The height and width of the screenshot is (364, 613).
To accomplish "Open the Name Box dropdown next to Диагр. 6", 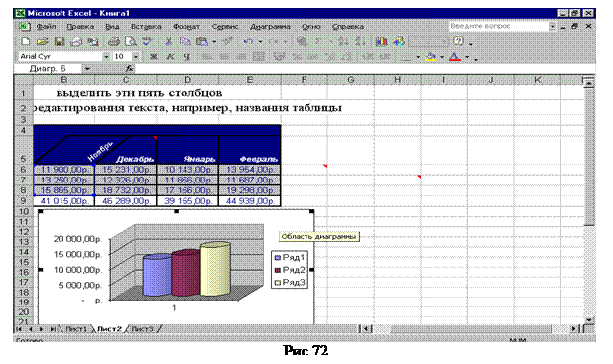I will click(87, 69).
